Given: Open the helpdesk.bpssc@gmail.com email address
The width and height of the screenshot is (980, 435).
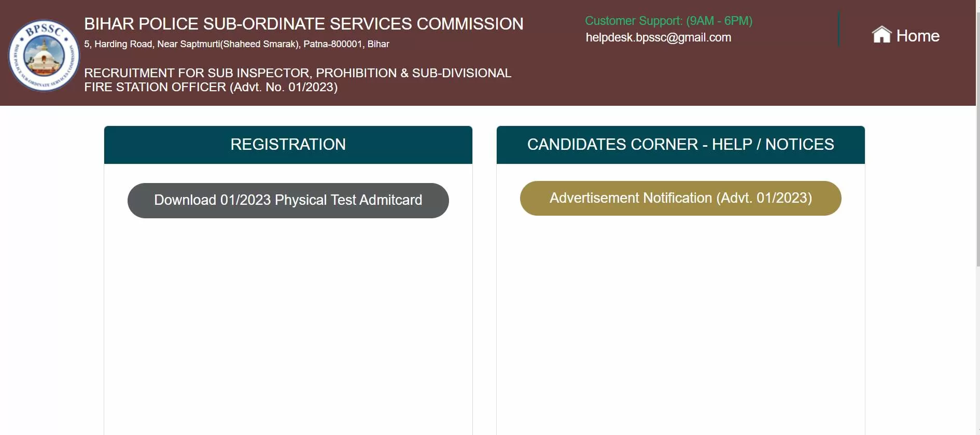Looking at the screenshot, I should pos(658,37).
